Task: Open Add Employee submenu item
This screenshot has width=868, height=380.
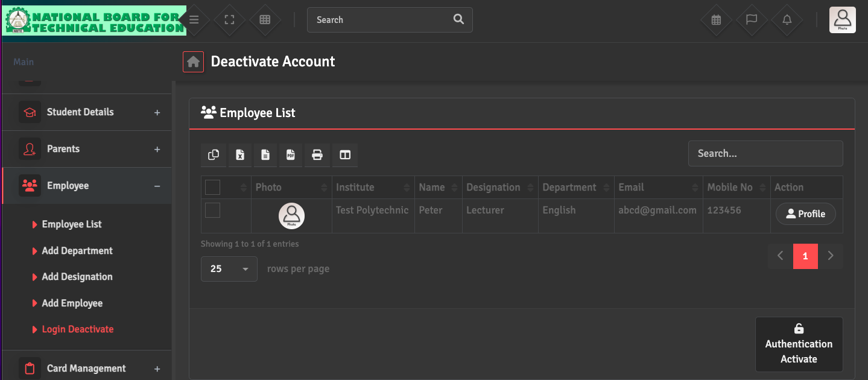Action: pyautogui.click(x=72, y=303)
